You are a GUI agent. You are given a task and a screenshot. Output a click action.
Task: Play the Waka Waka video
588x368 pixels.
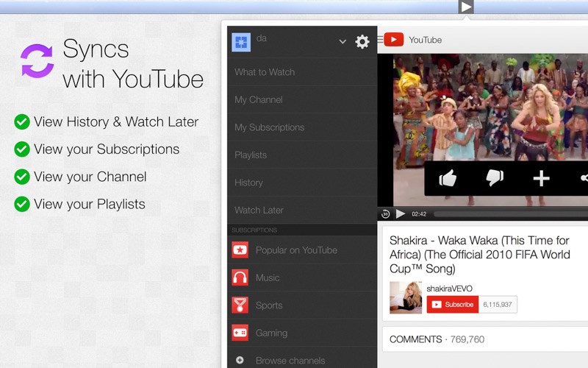point(401,214)
